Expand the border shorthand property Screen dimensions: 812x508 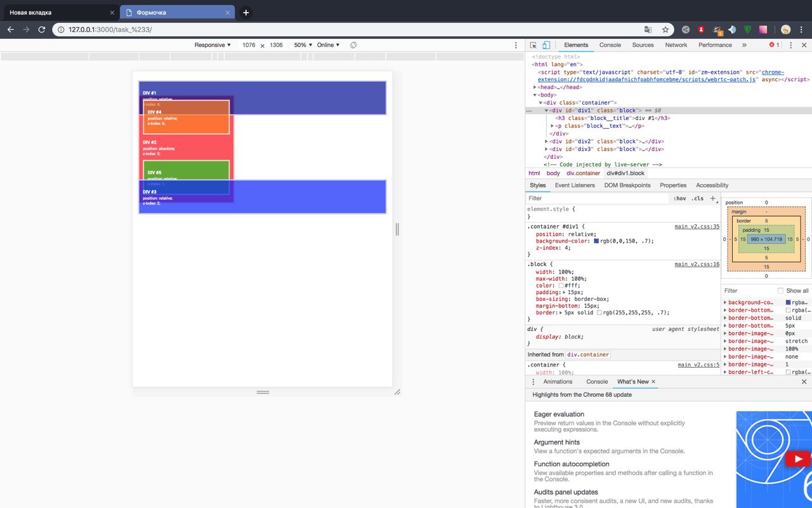[562, 312]
